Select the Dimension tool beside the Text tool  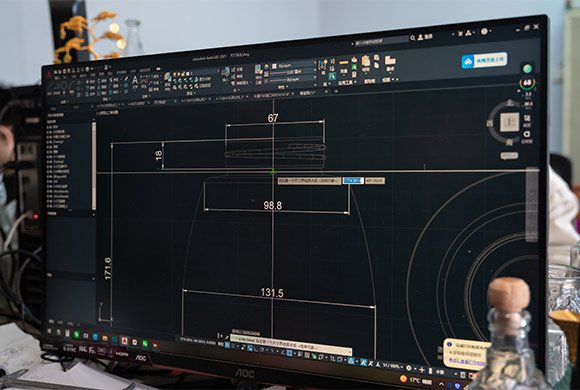[144, 80]
